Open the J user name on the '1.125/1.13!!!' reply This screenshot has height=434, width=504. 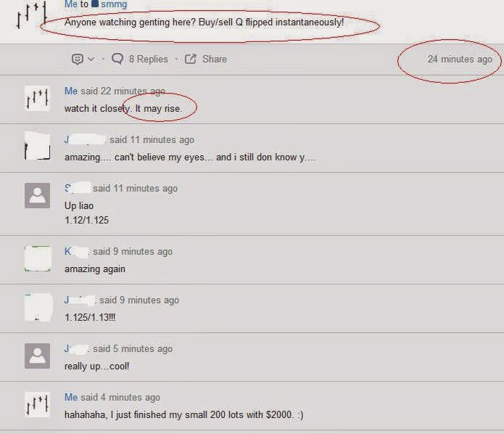tap(80, 300)
